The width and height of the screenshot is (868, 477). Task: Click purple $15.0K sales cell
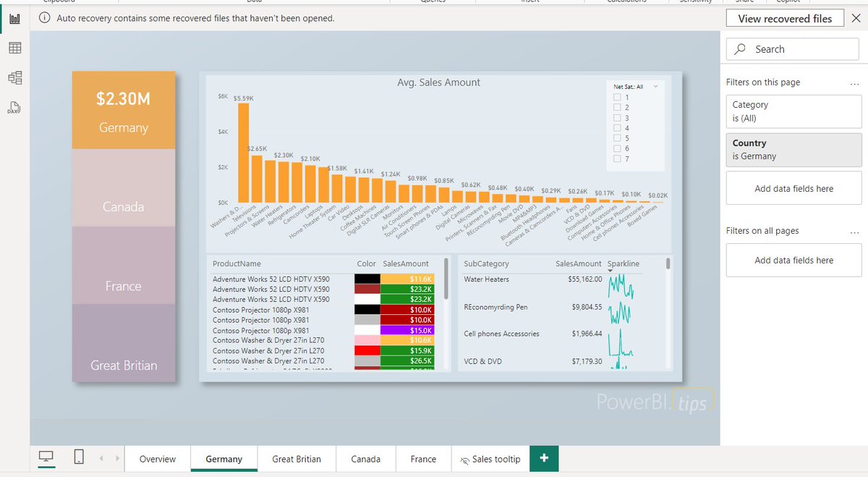click(407, 330)
